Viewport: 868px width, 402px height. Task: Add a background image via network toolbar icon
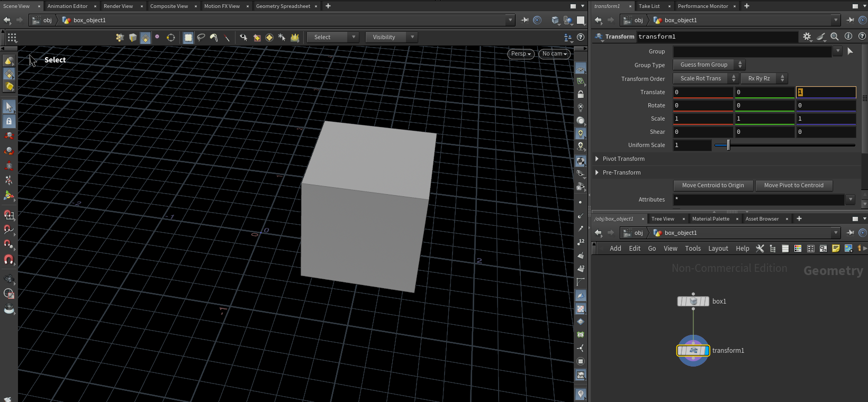click(849, 248)
